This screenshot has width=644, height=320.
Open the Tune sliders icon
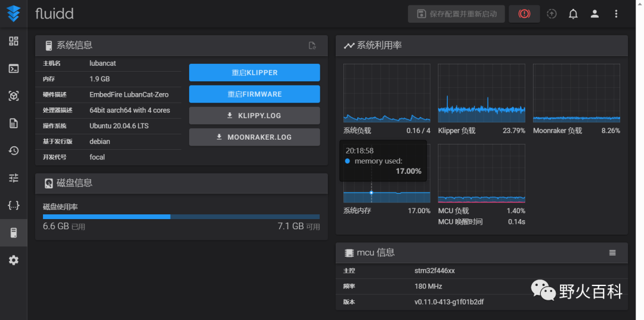pyautogui.click(x=14, y=178)
